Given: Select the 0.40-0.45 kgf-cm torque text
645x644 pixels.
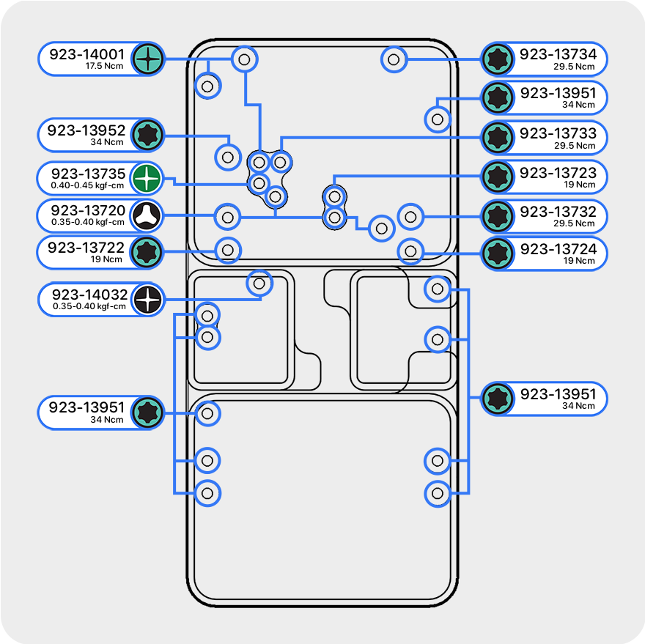Looking at the screenshot, I should [x=88, y=185].
